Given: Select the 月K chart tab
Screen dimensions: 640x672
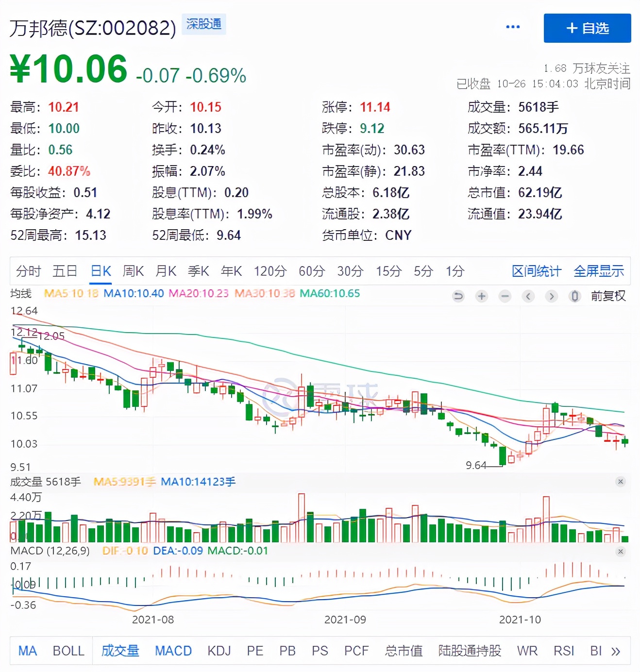Looking at the screenshot, I should [x=166, y=271].
